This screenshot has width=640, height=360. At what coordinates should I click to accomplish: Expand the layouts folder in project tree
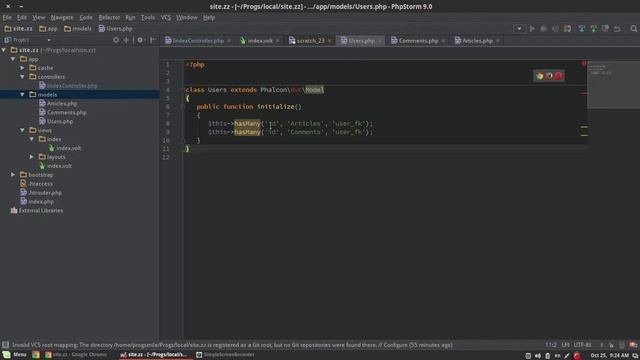click(32, 157)
